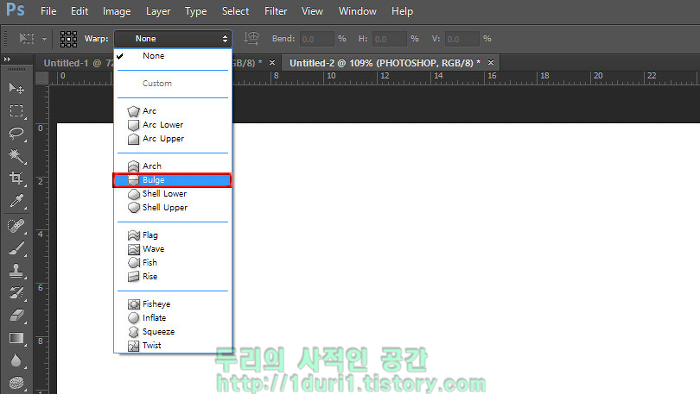Choose Shell Lower warp style

[x=173, y=194]
